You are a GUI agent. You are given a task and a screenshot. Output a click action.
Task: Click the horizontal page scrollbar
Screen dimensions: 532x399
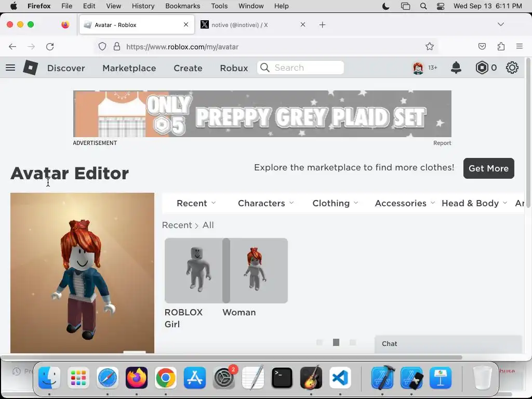[231, 357]
